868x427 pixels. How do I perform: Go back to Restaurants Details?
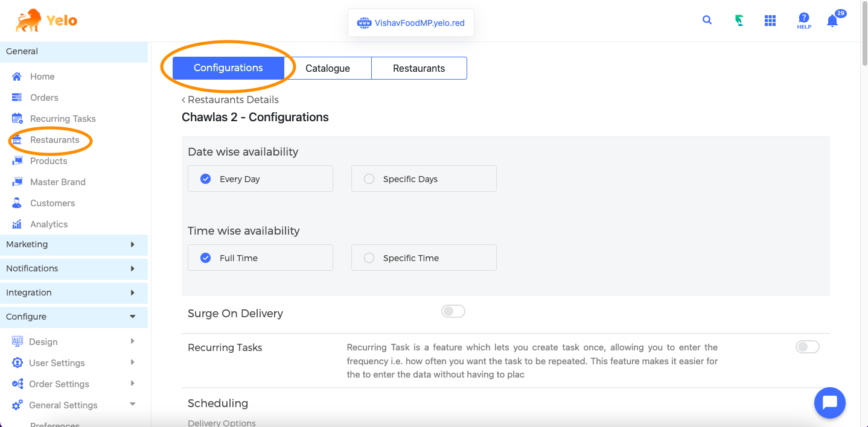230,100
